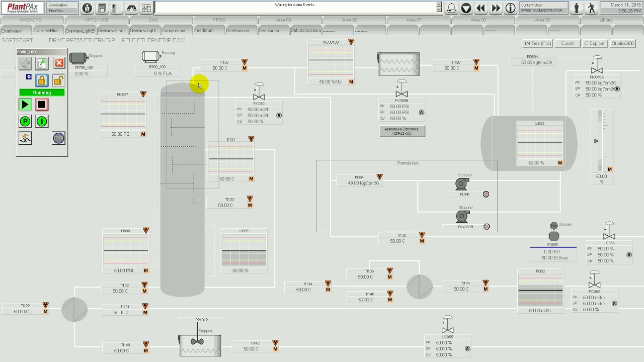The width and height of the screenshot is (644, 362).
Task: Open the PV089B control valve icon
Action: (401, 89)
